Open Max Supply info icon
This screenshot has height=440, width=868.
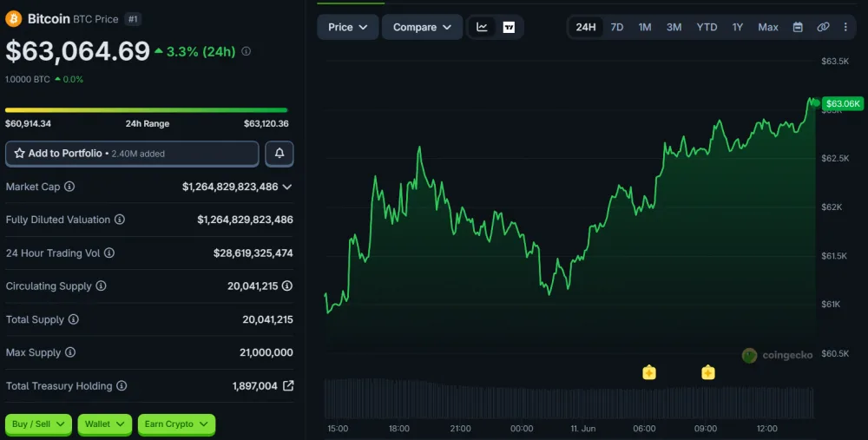pos(70,352)
